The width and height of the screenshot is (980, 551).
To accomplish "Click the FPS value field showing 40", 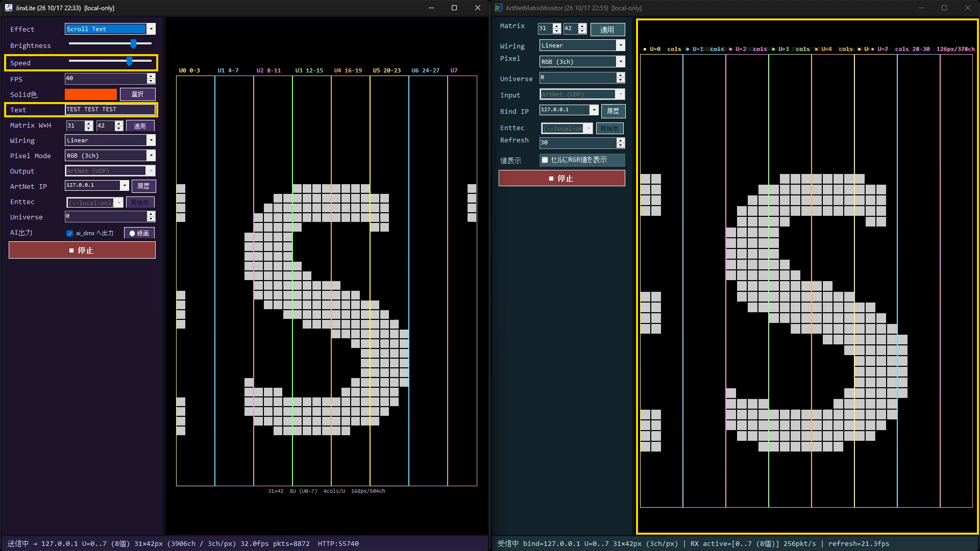I will pos(106,79).
